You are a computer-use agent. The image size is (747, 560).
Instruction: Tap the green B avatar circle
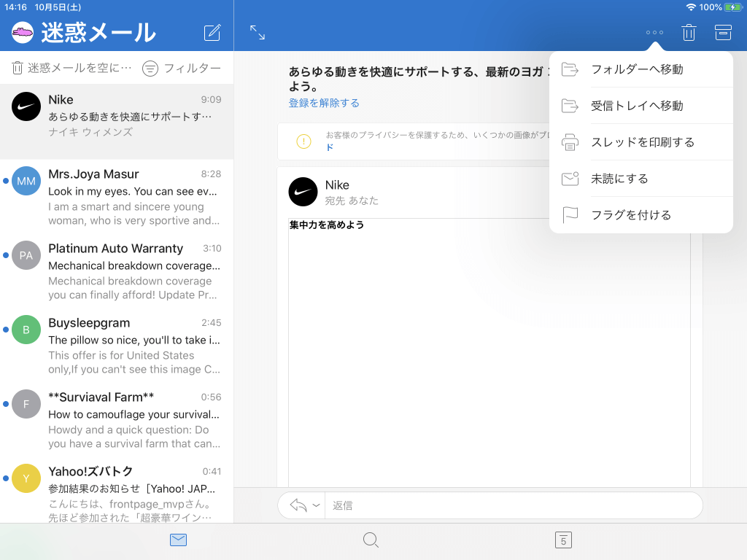pos(26,330)
